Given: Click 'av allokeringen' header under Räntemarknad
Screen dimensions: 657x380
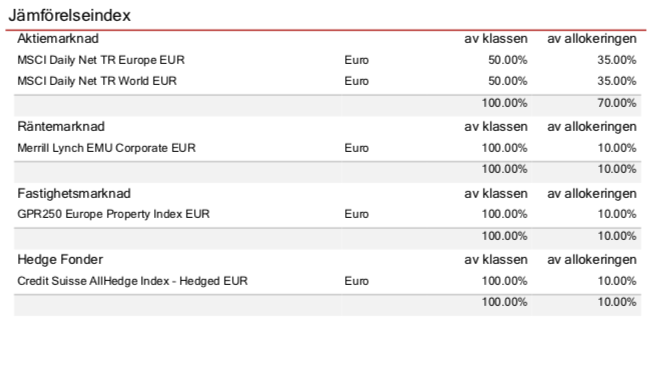Looking at the screenshot, I should pyautogui.click(x=592, y=127).
